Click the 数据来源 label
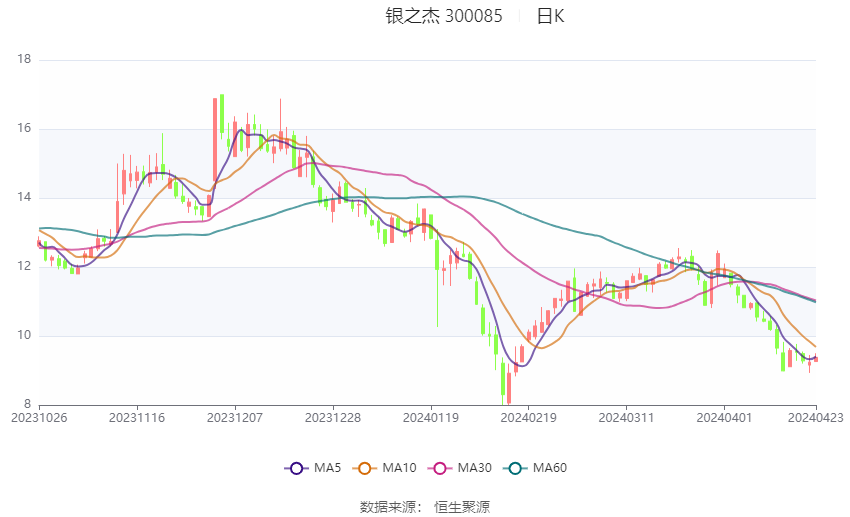Viewport: 850px width, 517px height. click(388, 507)
